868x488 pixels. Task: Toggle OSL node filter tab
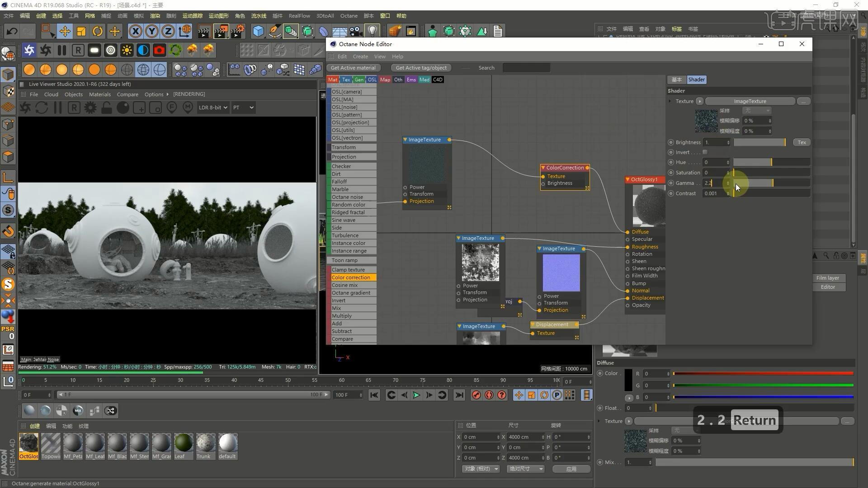[372, 80]
